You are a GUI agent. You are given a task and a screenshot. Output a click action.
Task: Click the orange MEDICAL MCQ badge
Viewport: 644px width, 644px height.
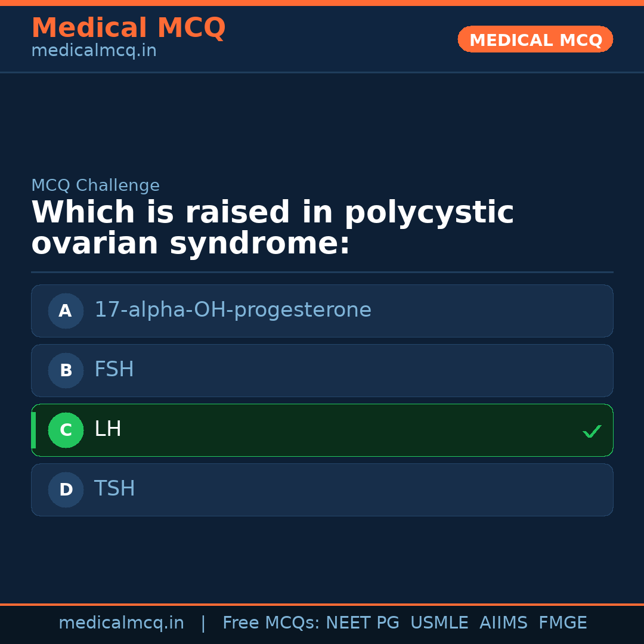(535, 39)
